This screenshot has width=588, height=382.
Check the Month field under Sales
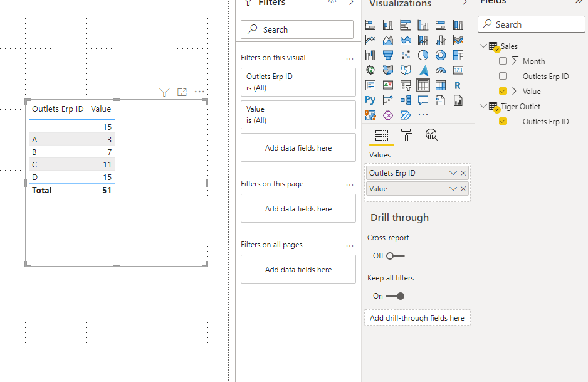click(x=503, y=61)
